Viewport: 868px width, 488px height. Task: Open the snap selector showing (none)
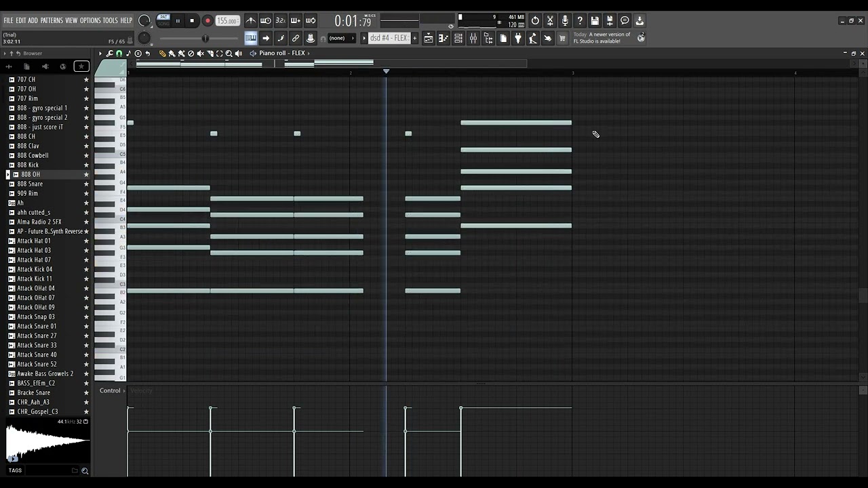click(342, 39)
